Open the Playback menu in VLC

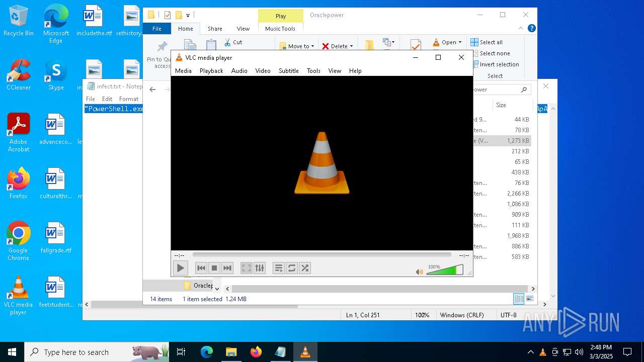(x=211, y=71)
